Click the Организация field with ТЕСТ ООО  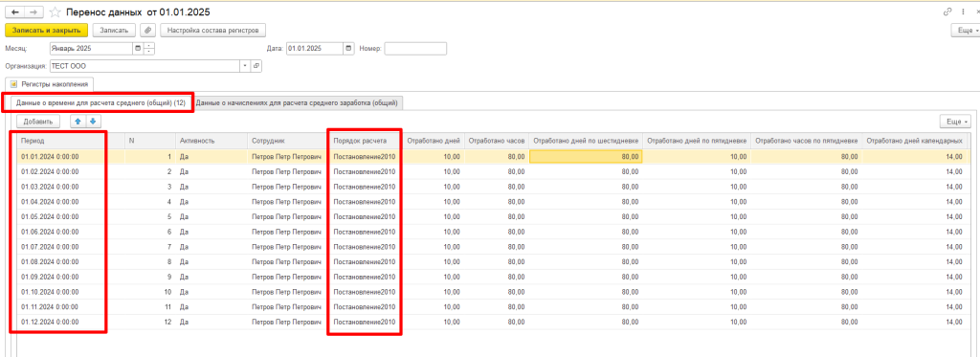tap(145, 66)
